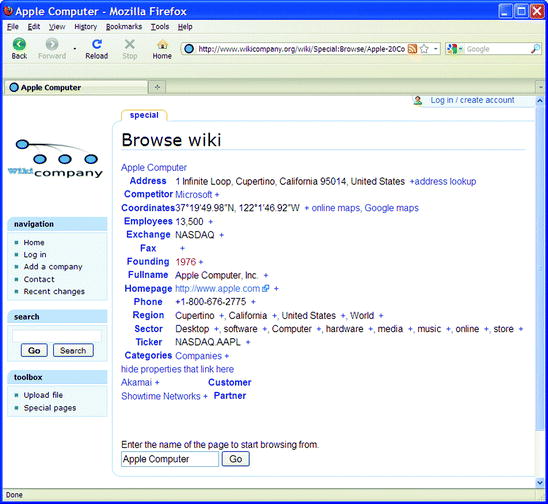Click the Back arrow icon

click(19, 44)
